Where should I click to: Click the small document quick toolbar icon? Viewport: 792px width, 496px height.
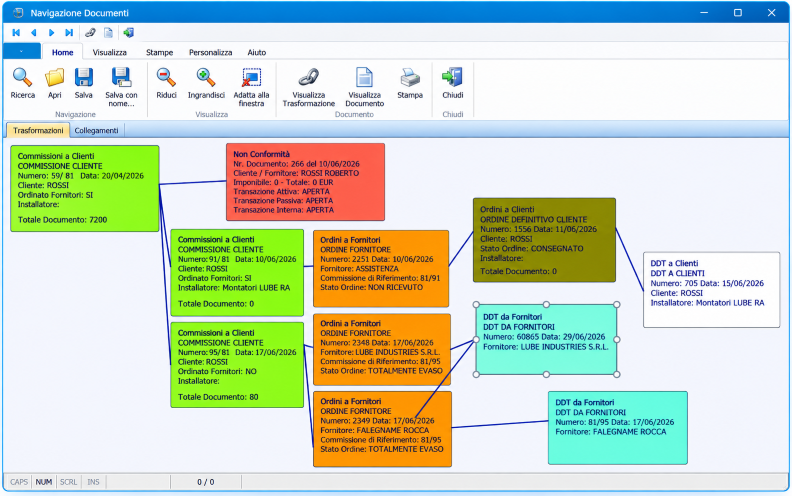[108, 33]
